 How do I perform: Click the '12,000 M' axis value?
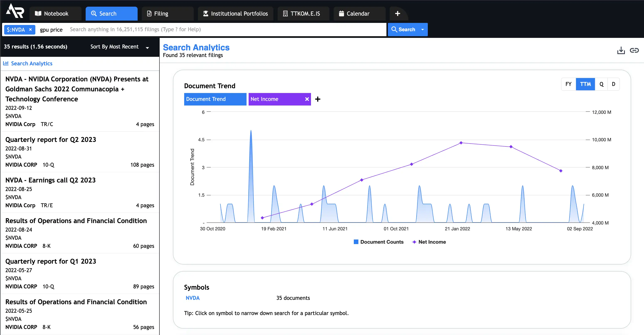(x=601, y=112)
